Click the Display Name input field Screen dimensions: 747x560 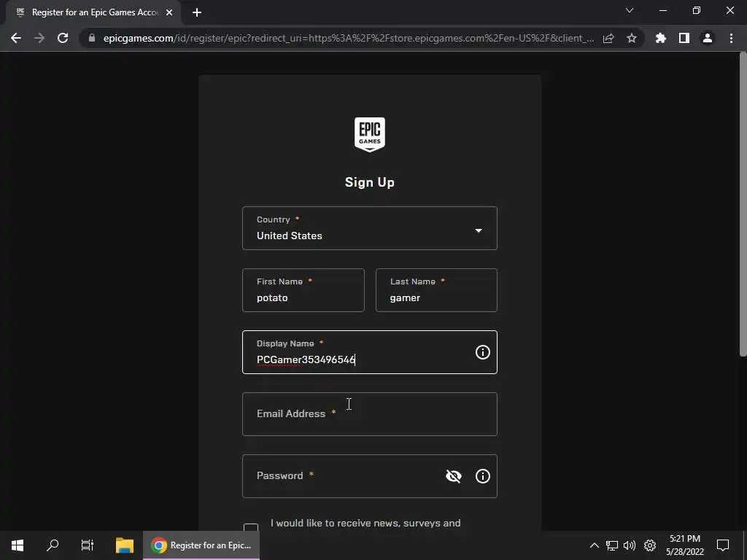point(370,352)
